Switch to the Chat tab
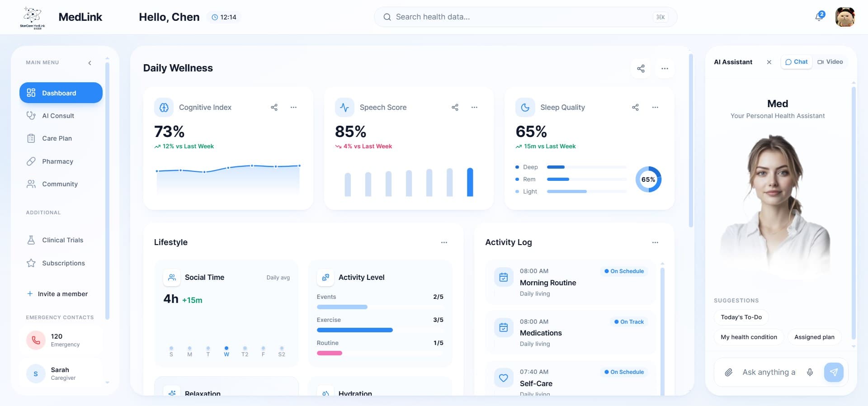868x406 pixels. click(797, 62)
